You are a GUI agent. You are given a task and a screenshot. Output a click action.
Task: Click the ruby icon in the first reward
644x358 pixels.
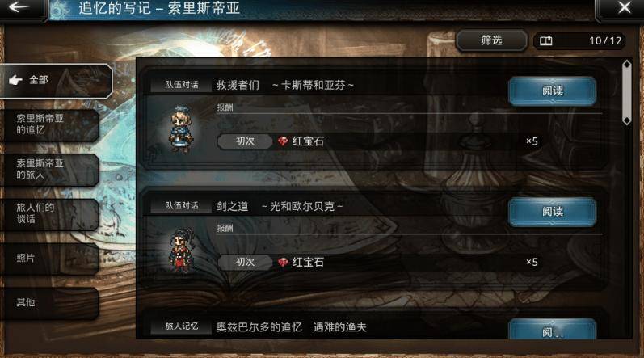283,141
